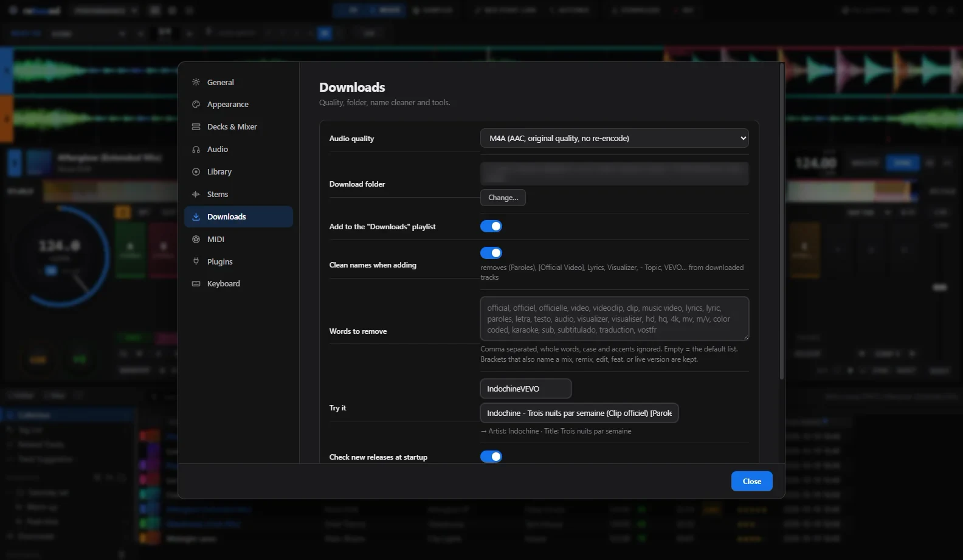Click the "Downloads" page heading

[352, 88]
